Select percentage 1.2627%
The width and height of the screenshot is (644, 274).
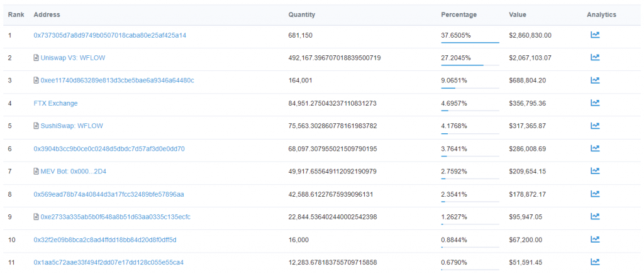click(x=454, y=217)
